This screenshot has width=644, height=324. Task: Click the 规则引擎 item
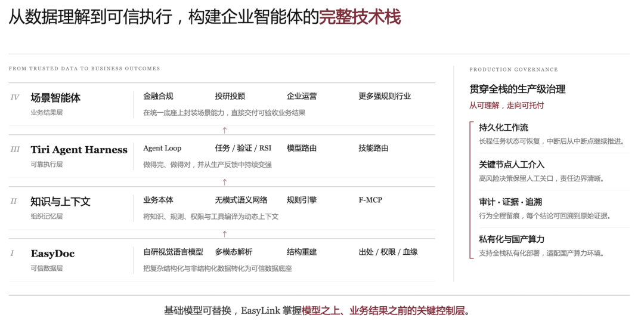tap(302, 200)
